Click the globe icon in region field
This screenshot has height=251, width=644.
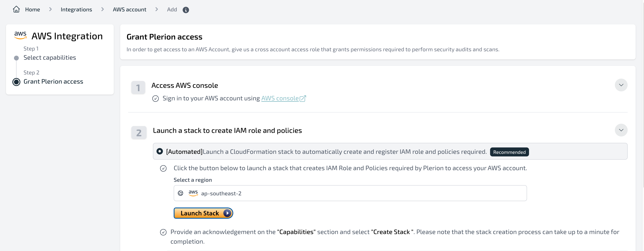(x=180, y=193)
